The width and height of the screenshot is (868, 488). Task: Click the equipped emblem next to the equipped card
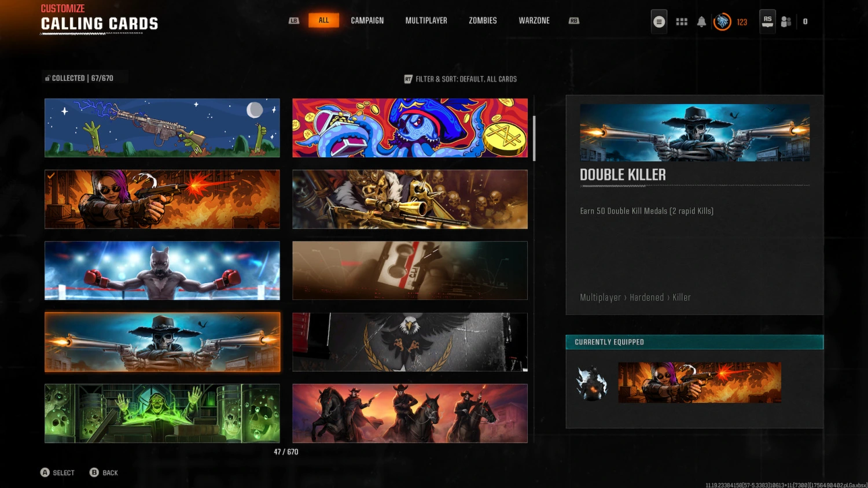point(591,383)
